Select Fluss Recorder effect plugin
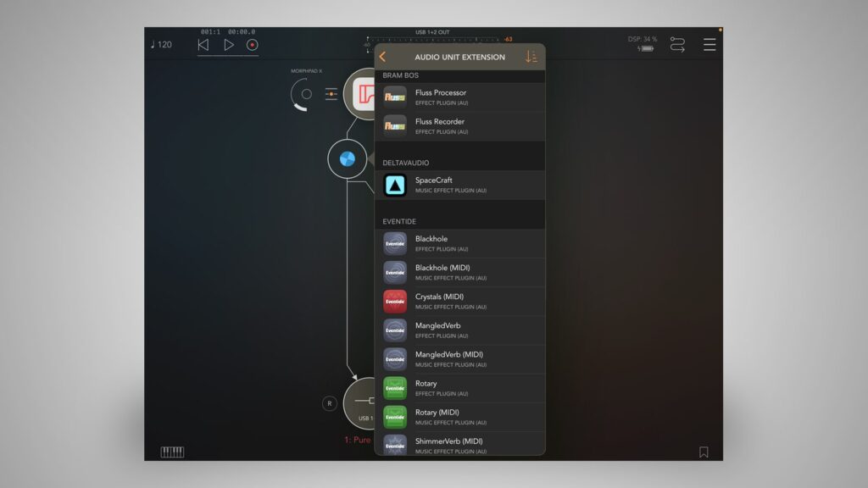The width and height of the screenshot is (868, 488). 459,126
